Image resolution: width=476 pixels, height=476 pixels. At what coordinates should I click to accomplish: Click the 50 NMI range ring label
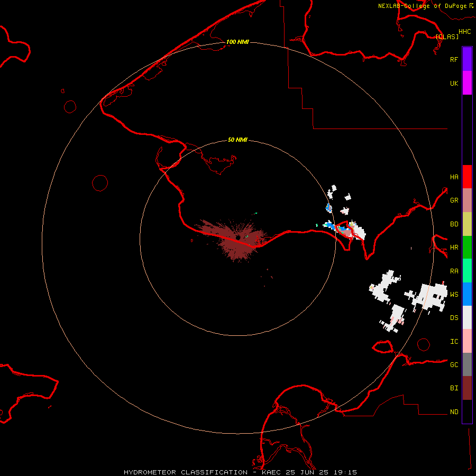[x=237, y=140]
